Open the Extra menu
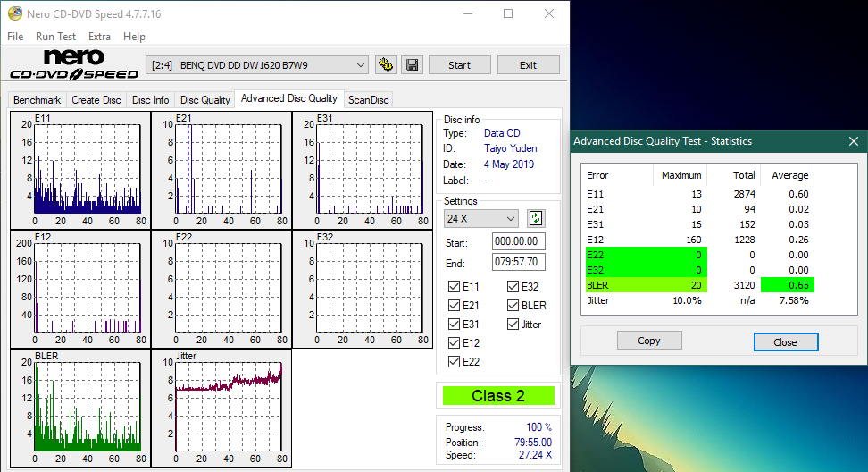Image resolution: width=868 pixels, height=472 pixels. point(99,37)
